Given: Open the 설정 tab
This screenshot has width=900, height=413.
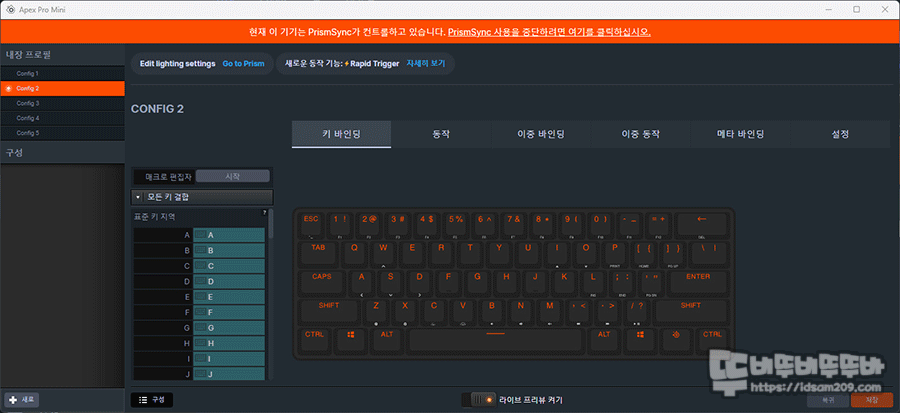Looking at the screenshot, I should click(x=840, y=134).
